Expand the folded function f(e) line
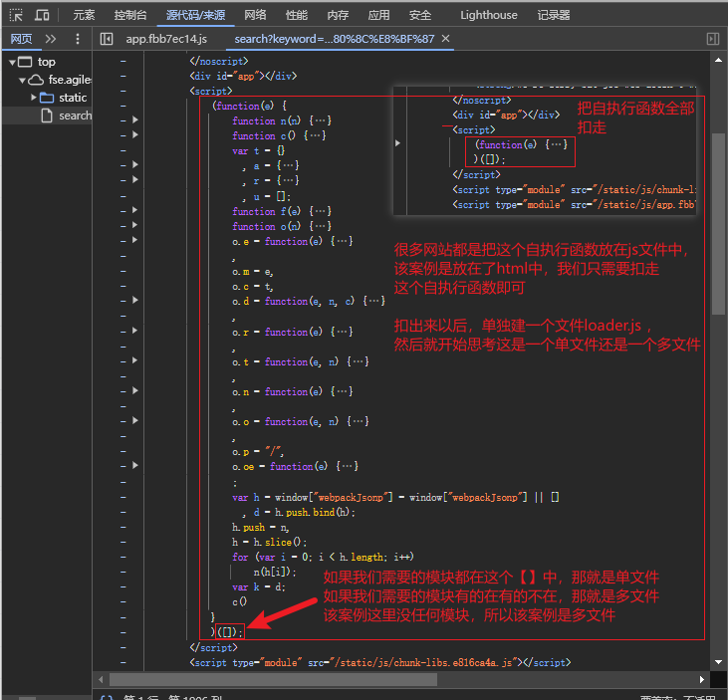 point(135,210)
